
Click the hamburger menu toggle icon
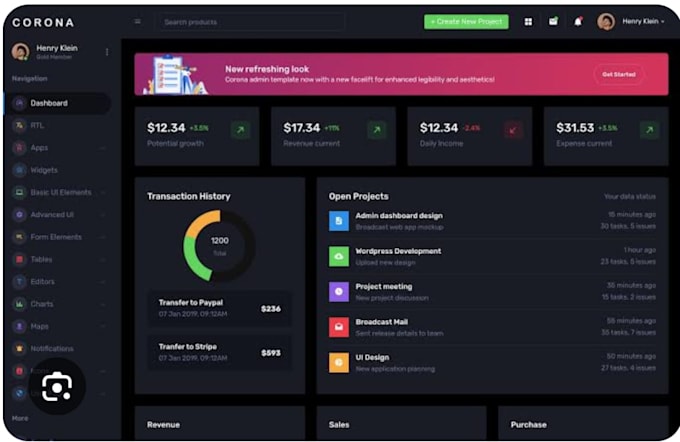tap(137, 21)
